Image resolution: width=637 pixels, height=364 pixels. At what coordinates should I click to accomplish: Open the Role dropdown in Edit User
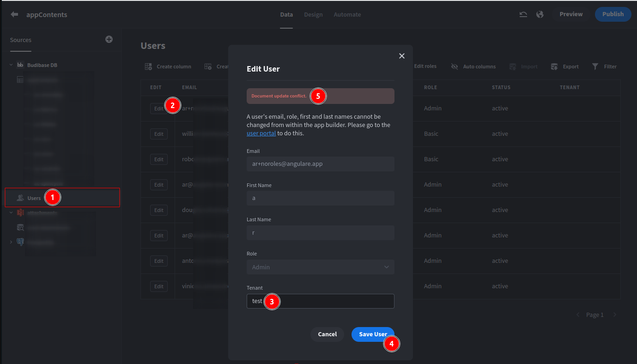pos(320,267)
